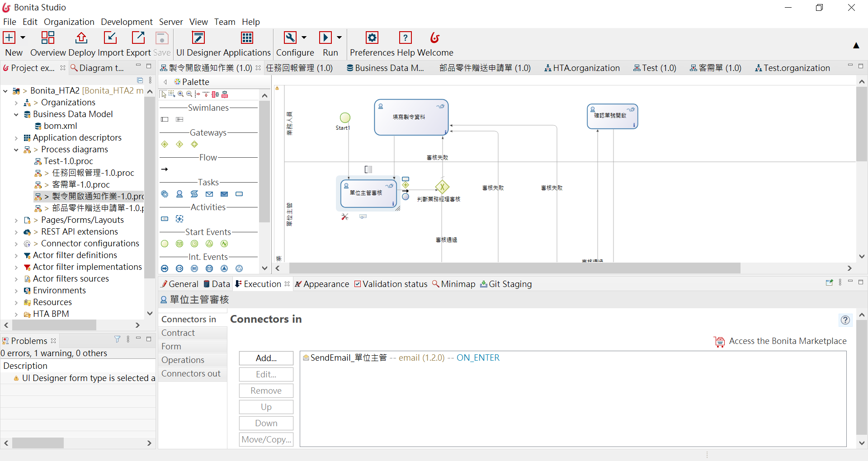This screenshot has width=868, height=461.
Task: Click the Up button
Action: (x=266, y=407)
